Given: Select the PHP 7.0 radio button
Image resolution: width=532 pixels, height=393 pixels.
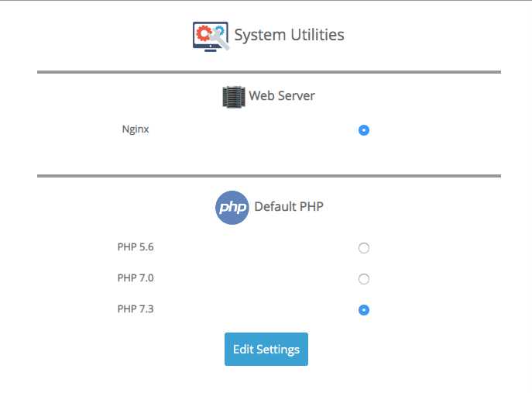Looking at the screenshot, I should [364, 279].
